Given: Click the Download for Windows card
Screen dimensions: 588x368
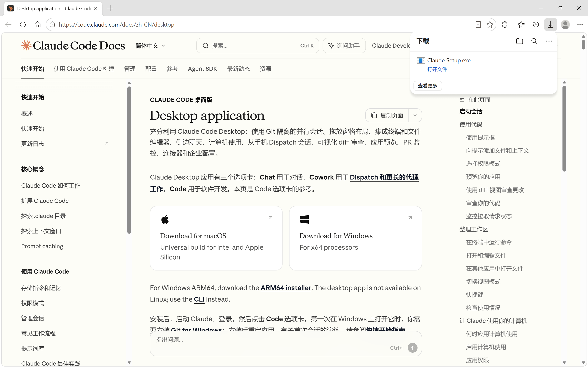Looking at the screenshot, I should coord(355,238).
